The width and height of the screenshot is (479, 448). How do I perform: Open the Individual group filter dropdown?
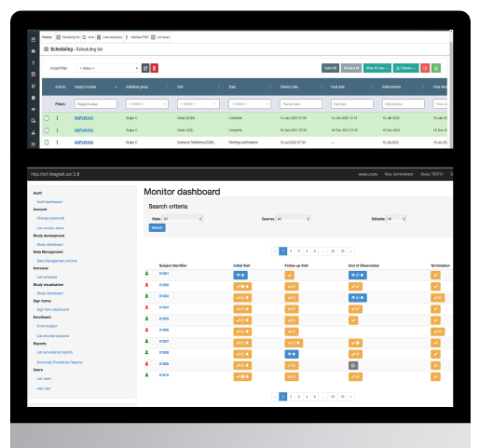pyautogui.click(x=147, y=104)
